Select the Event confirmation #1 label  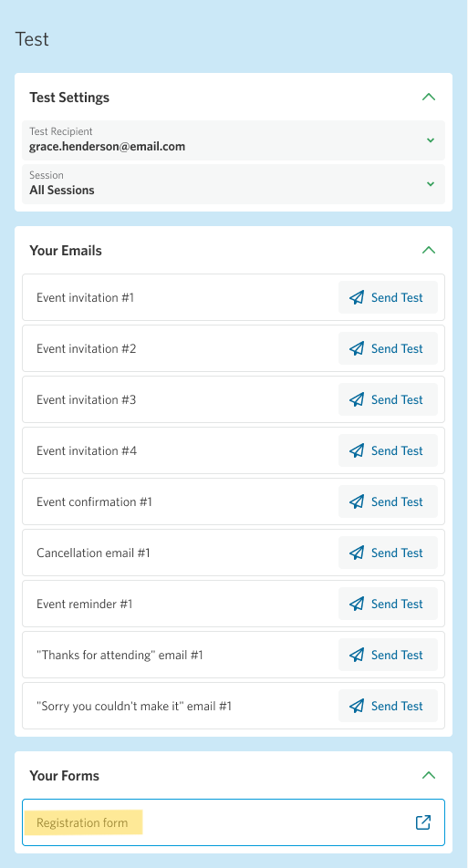pyautogui.click(x=94, y=501)
